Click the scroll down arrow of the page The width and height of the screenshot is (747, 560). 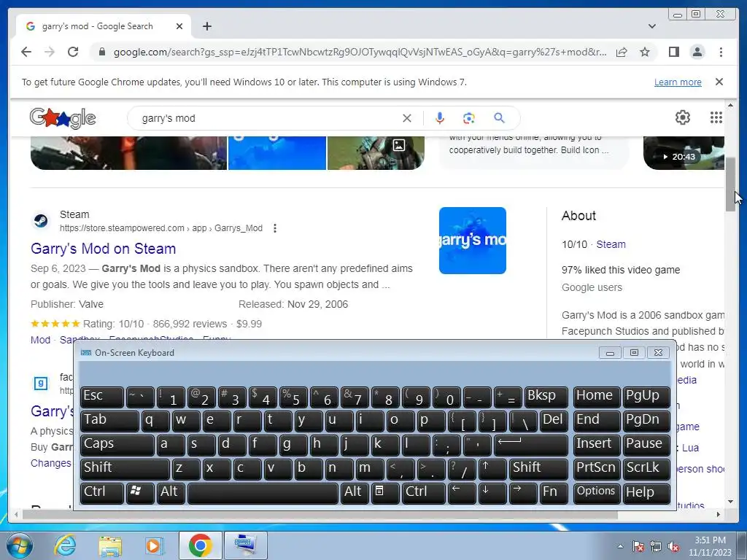coord(730,502)
